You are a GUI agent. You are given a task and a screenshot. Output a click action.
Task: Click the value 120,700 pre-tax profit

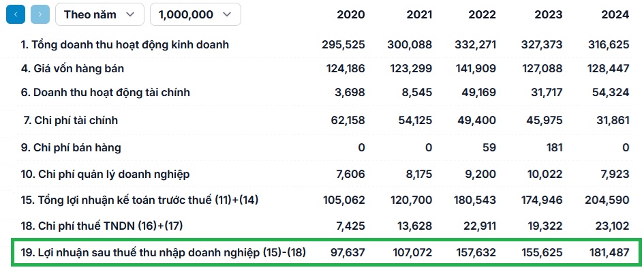coord(412,200)
